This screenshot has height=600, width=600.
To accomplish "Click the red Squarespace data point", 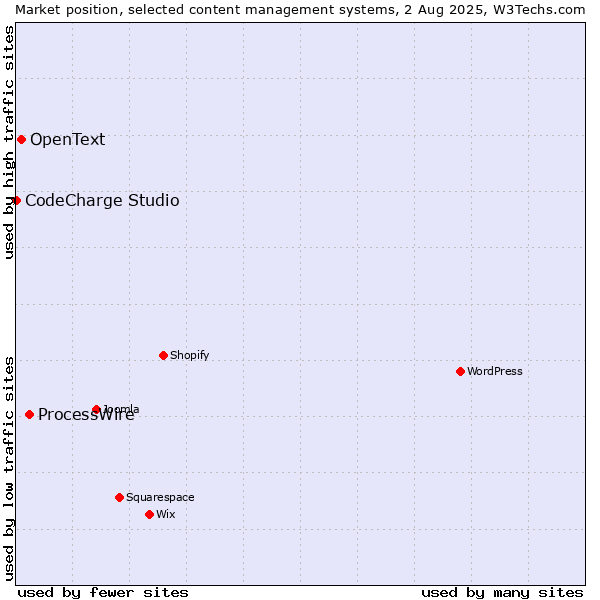I will 119,497.
